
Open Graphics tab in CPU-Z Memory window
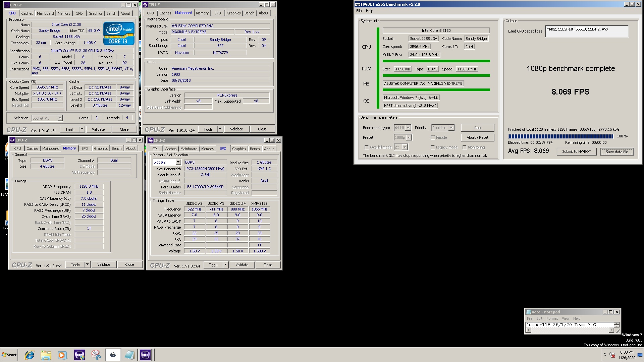tap(101, 148)
